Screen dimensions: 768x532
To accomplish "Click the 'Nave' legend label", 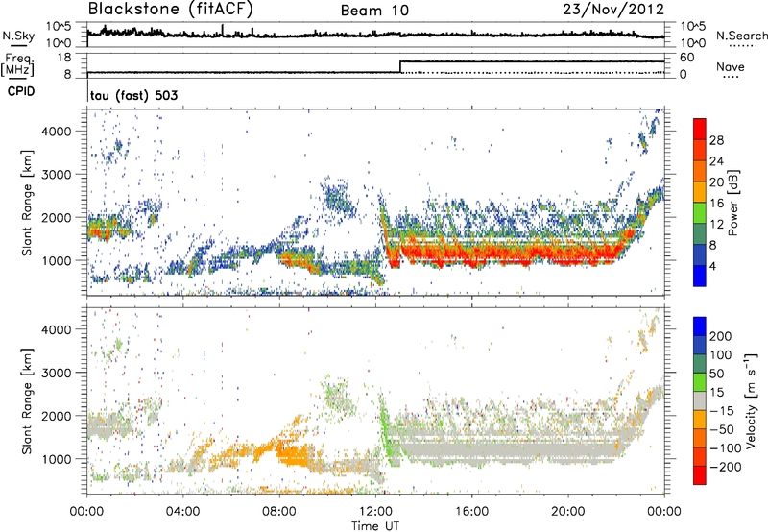I will (x=731, y=66).
